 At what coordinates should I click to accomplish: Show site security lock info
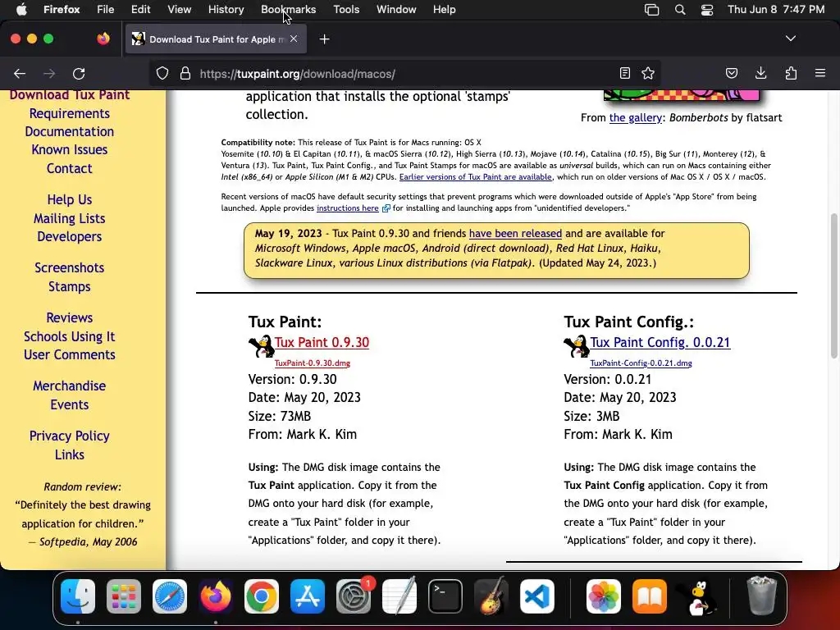[x=185, y=73]
